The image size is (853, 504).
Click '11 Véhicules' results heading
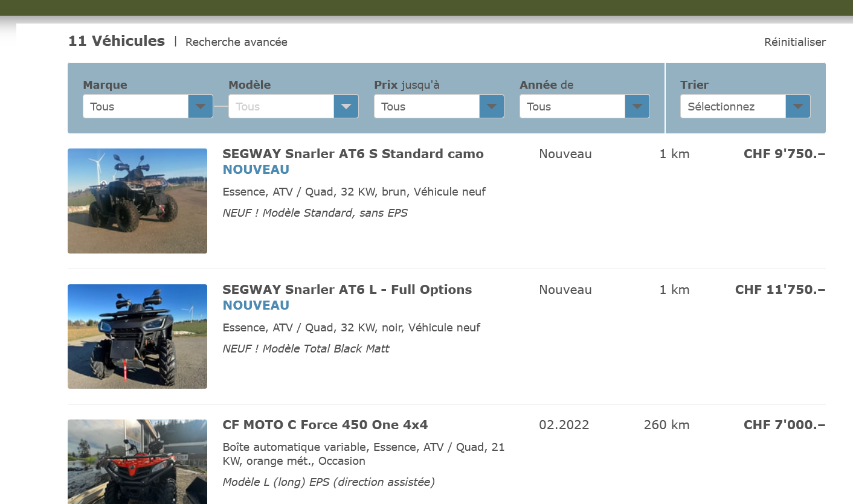(x=117, y=41)
